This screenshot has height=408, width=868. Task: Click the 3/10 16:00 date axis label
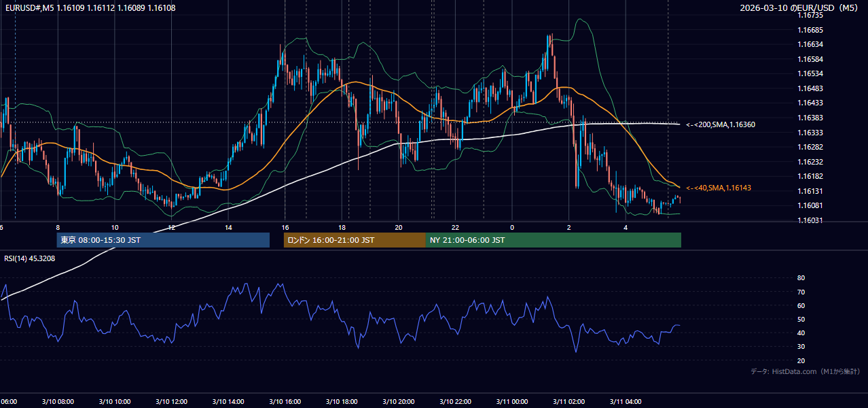coord(285,402)
